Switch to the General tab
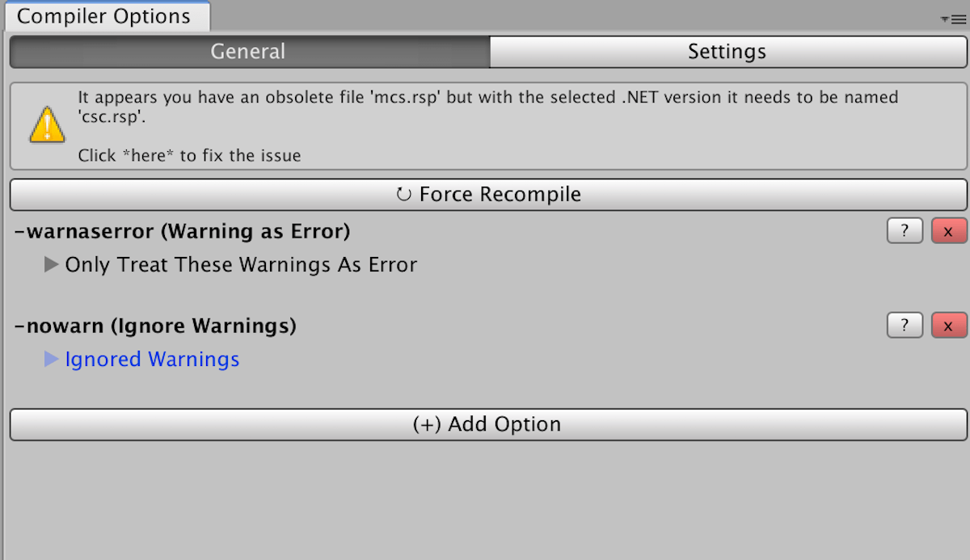The height and width of the screenshot is (560, 970). click(249, 52)
